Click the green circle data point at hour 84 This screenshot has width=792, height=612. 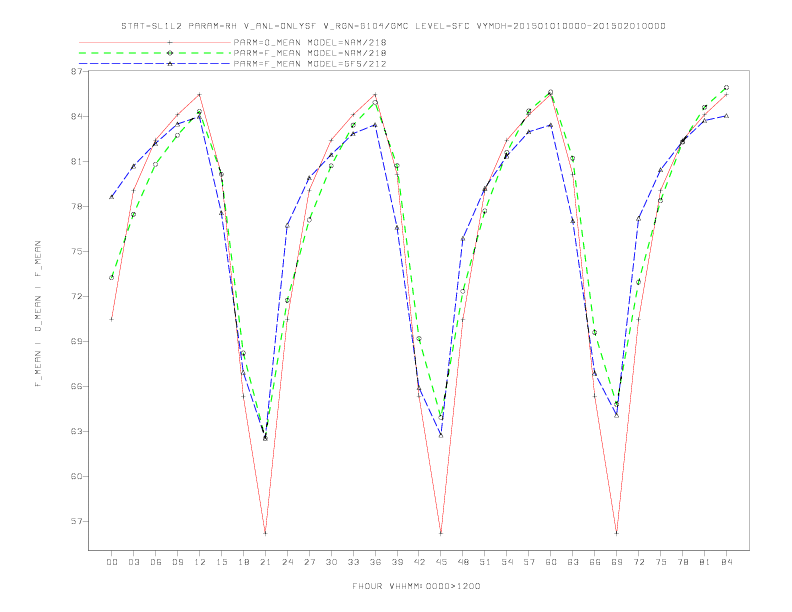coord(726,88)
